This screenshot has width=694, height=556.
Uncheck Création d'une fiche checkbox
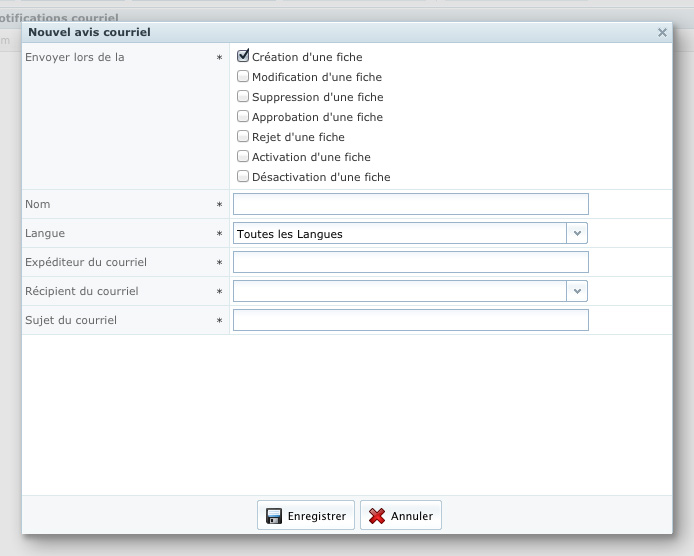[x=243, y=57]
